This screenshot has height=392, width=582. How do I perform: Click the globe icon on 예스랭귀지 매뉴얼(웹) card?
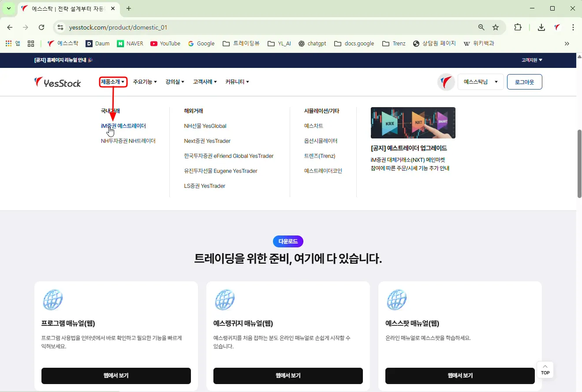coord(224,300)
